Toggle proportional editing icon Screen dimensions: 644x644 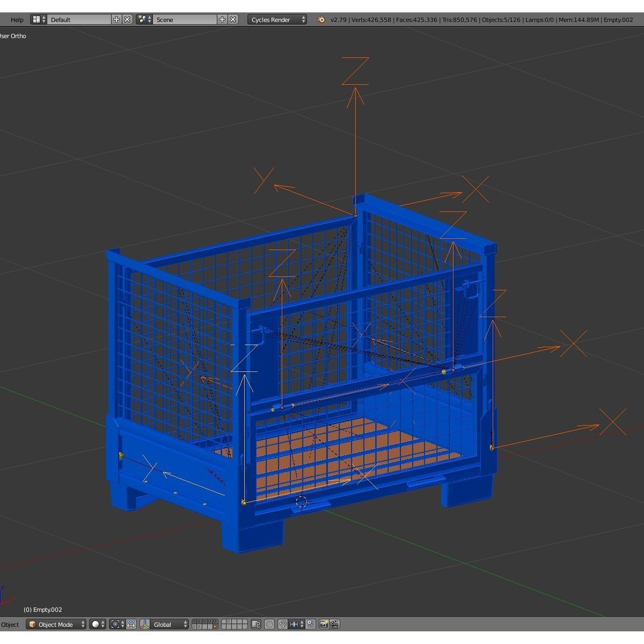pyautogui.click(x=269, y=624)
